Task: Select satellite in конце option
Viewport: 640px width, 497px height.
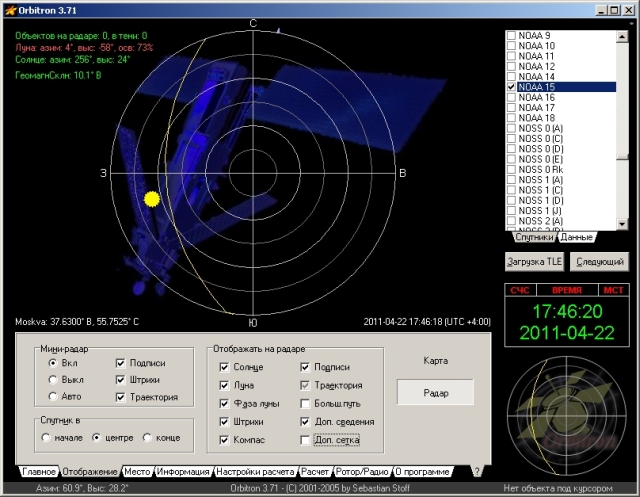Action: coord(147,437)
